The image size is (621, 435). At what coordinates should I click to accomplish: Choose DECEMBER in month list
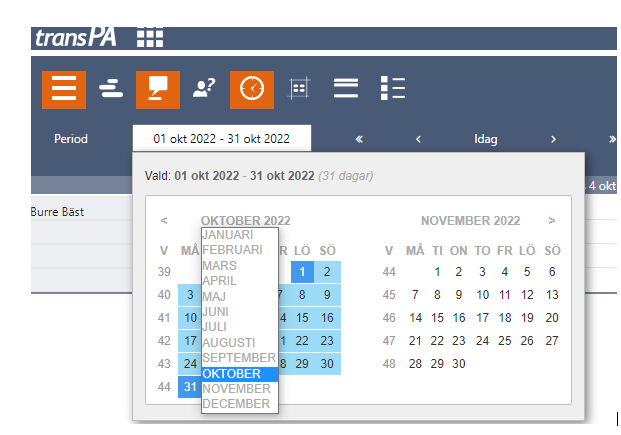pyautogui.click(x=240, y=404)
